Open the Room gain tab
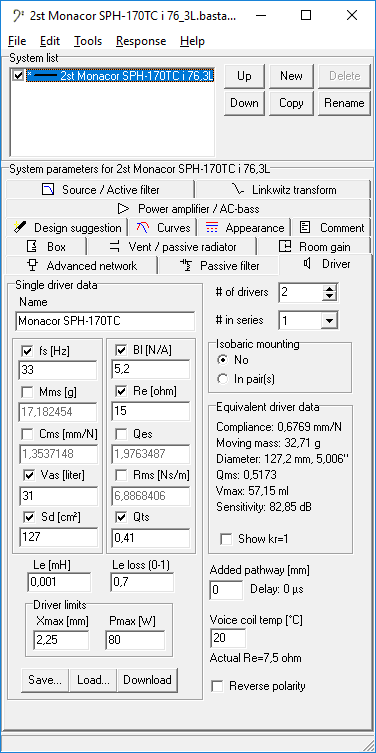 (x=314, y=247)
